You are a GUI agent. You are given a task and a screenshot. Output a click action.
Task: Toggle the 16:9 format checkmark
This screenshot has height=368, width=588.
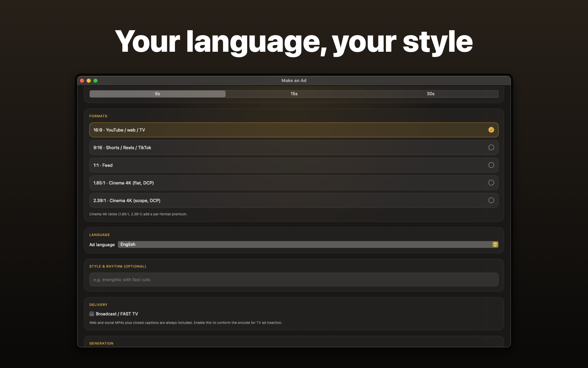(491, 130)
